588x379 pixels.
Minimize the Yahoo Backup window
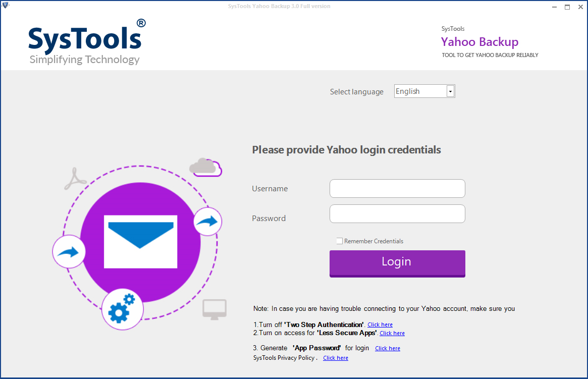coord(554,7)
